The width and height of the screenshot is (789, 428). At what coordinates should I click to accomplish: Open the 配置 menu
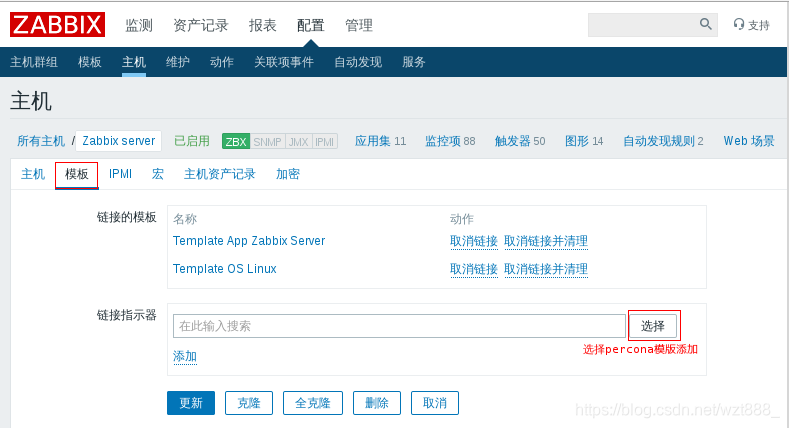click(x=310, y=25)
